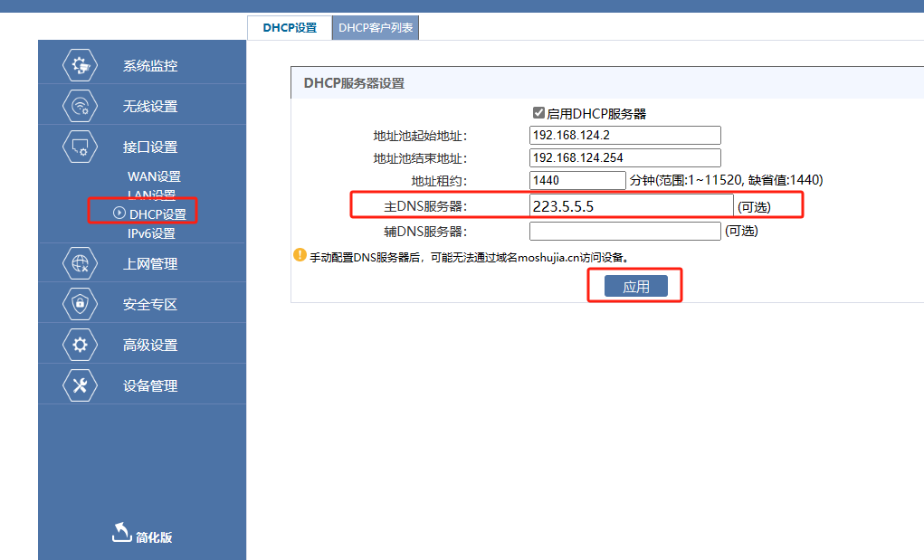Click the 主DNS服务器 input field
Image resolution: width=924 pixels, height=560 pixels.
(631, 206)
